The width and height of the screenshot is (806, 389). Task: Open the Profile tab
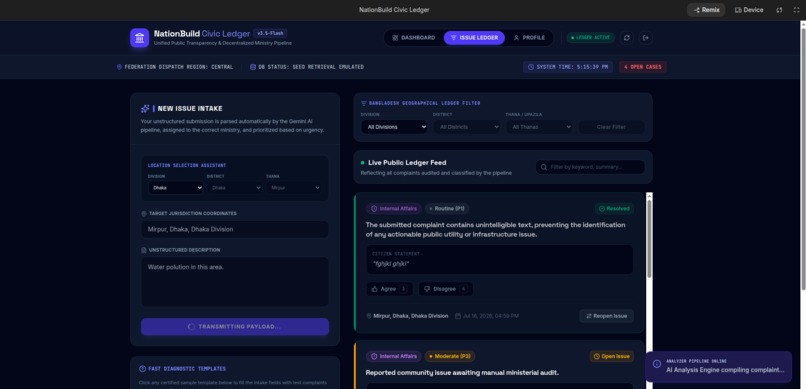coord(529,38)
